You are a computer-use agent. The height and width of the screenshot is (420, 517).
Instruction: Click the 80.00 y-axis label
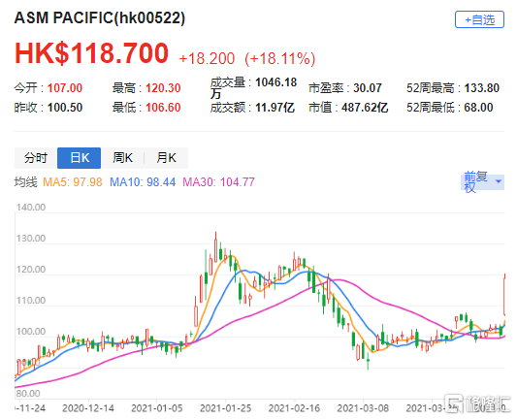click(28, 393)
